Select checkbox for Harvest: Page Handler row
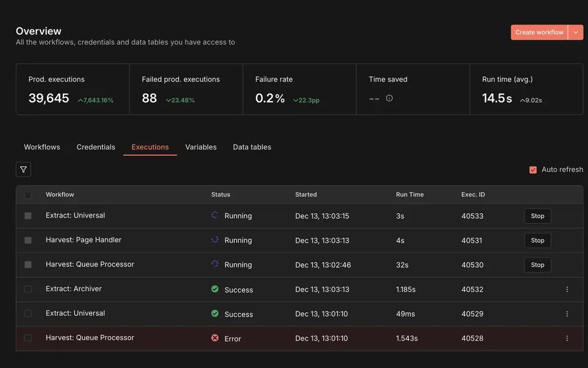The width and height of the screenshot is (588, 368). tap(28, 240)
